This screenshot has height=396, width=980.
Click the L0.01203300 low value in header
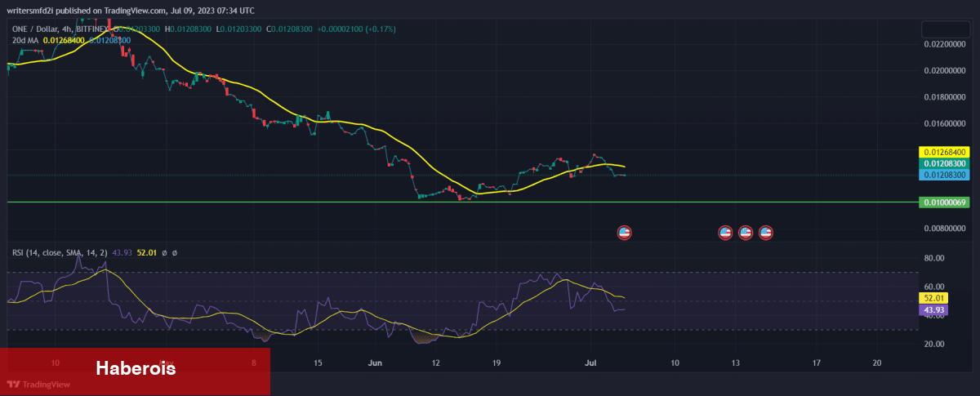238,28
